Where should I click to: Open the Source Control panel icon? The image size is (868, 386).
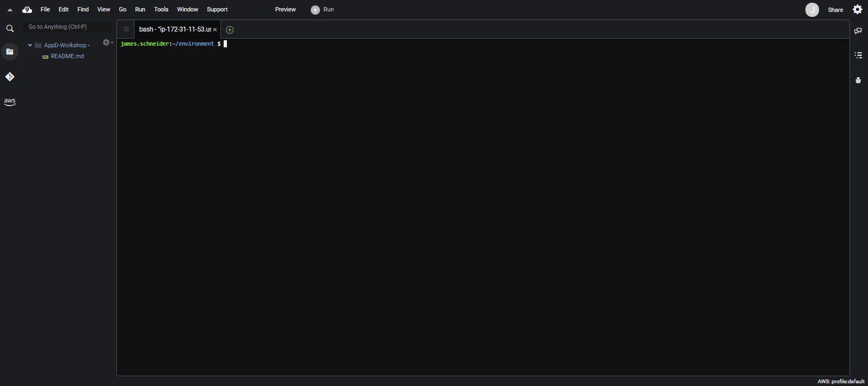click(10, 77)
